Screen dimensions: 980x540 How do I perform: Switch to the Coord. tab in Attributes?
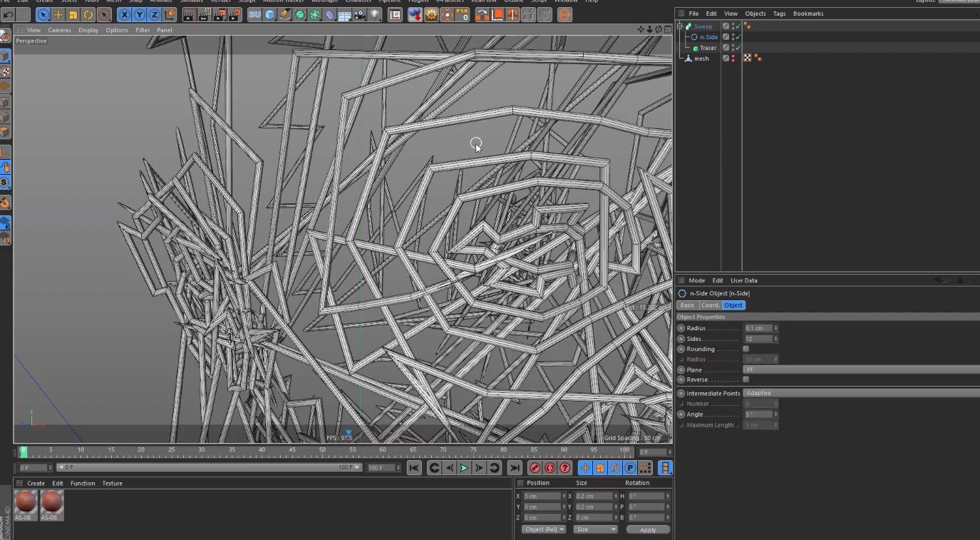point(710,305)
